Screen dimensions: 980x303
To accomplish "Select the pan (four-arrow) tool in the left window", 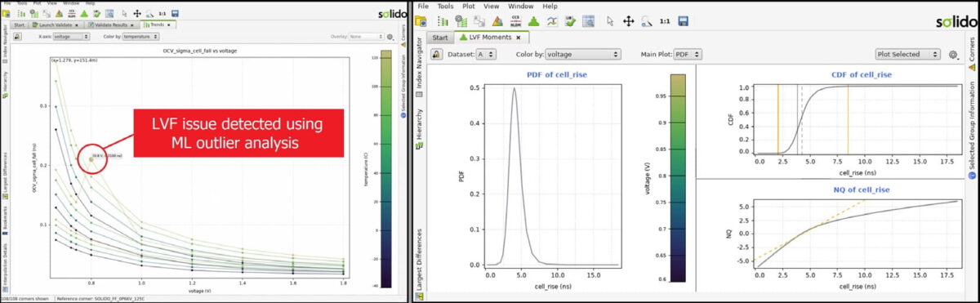I will tap(136, 14).
